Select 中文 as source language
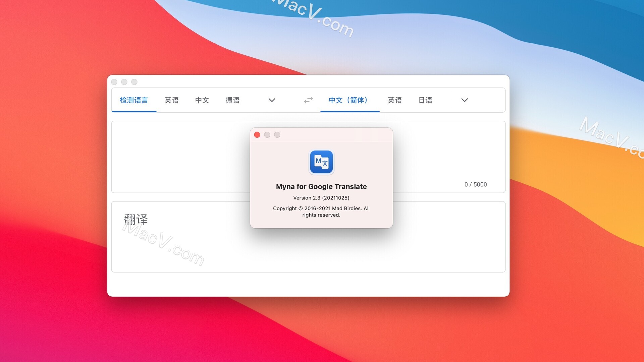The width and height of the screenshot is (644, 362). 202,100
